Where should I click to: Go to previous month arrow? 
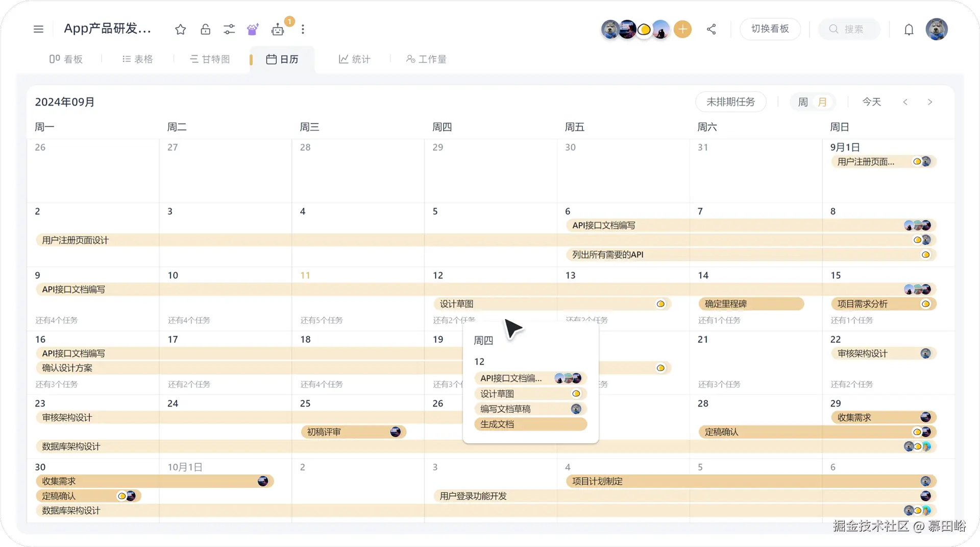coord(905,102)
